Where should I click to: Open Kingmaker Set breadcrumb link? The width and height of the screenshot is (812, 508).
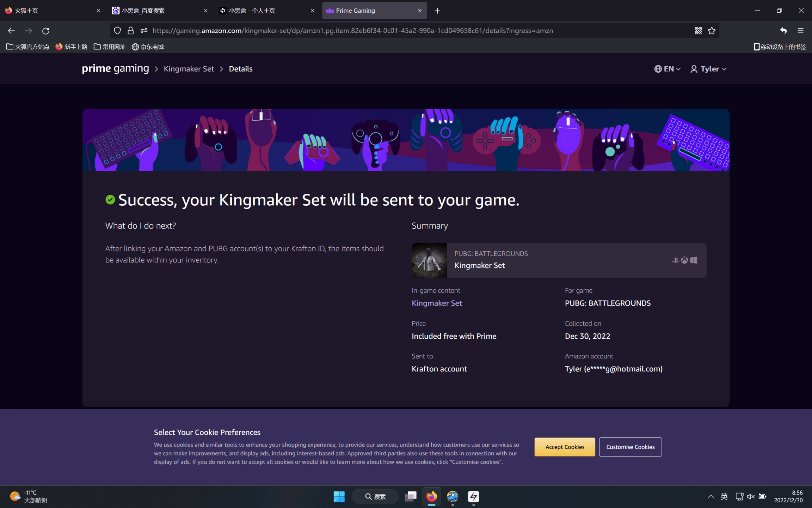[x=189, y=69]
